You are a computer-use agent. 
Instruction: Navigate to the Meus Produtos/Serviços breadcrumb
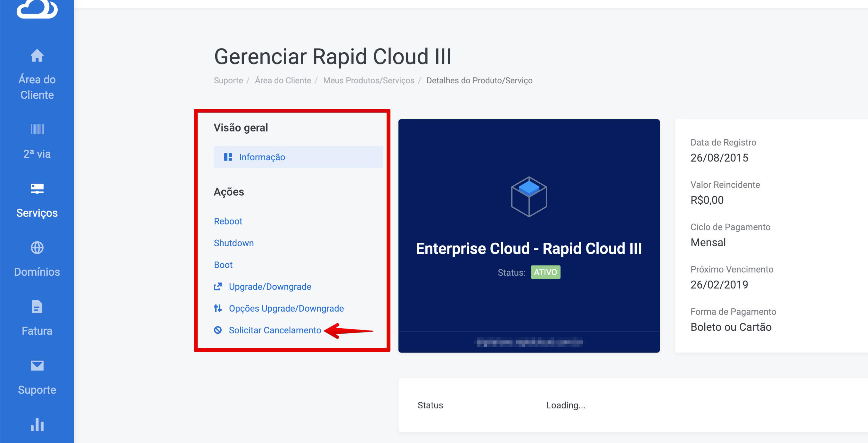[x=368, y=80]
